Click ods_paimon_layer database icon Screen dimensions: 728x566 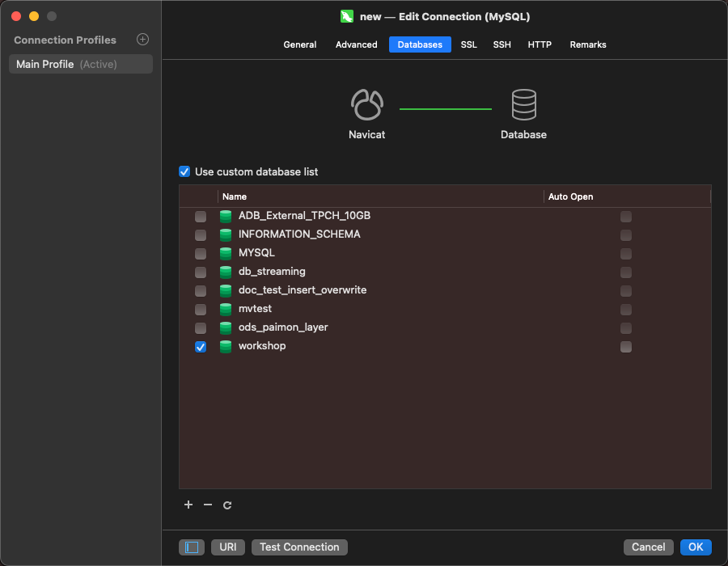[x=226, y=327]
